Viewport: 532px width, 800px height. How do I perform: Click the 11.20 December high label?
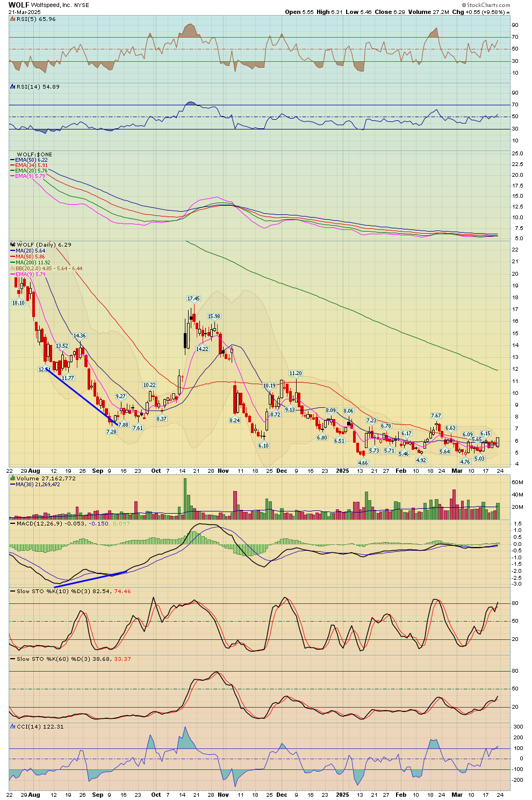coord(296,373)
